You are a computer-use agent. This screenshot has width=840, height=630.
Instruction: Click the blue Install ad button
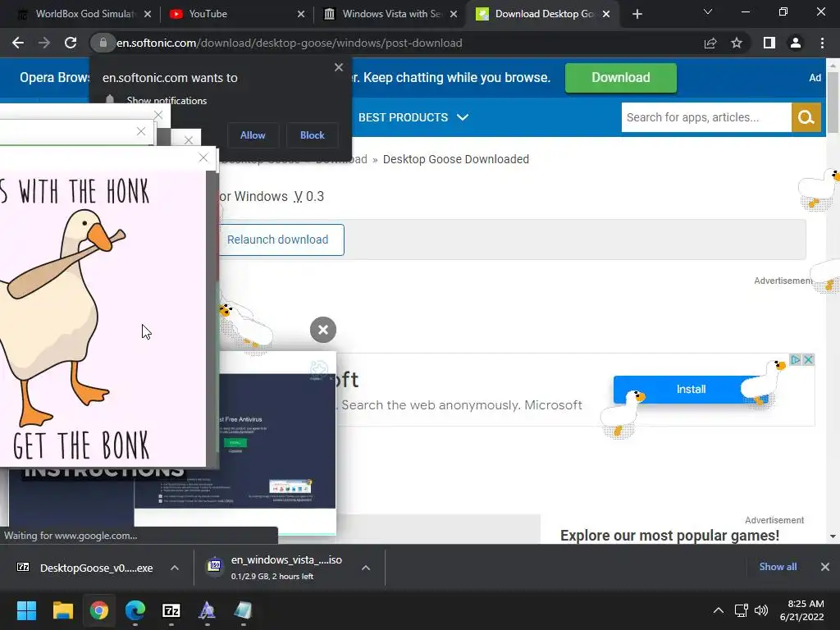point(691,390)
